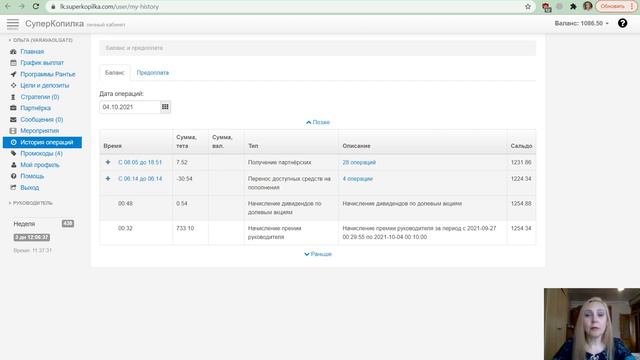Switch to the Предоплата tab
The image size is (640, 360).
tap(153, 73)
